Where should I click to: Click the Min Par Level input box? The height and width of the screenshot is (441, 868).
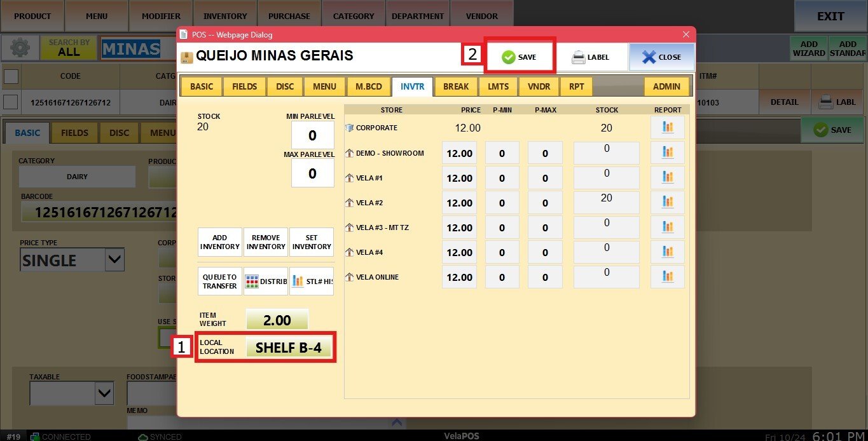coord(312,136)
